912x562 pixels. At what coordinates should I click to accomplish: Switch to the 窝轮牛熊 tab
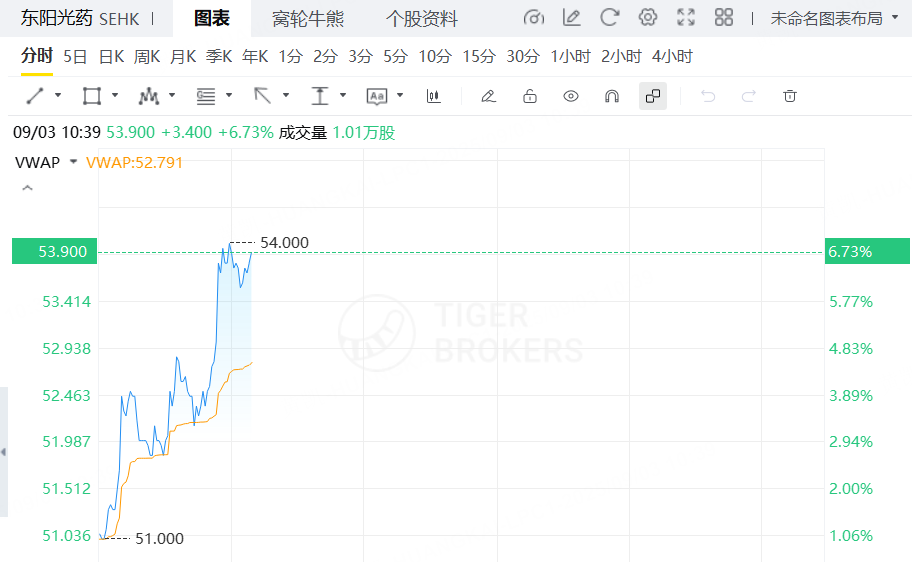(x=308, y=18)
